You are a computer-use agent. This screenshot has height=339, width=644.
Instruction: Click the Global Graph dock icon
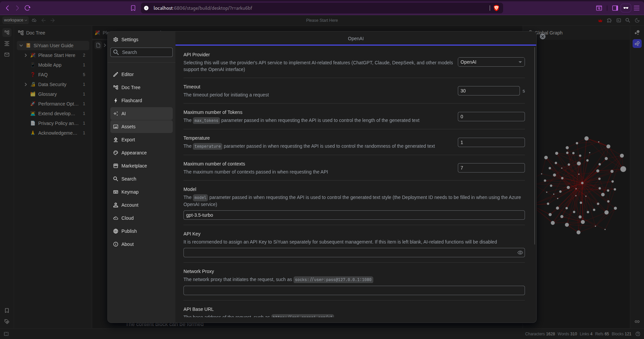[637, 44]
